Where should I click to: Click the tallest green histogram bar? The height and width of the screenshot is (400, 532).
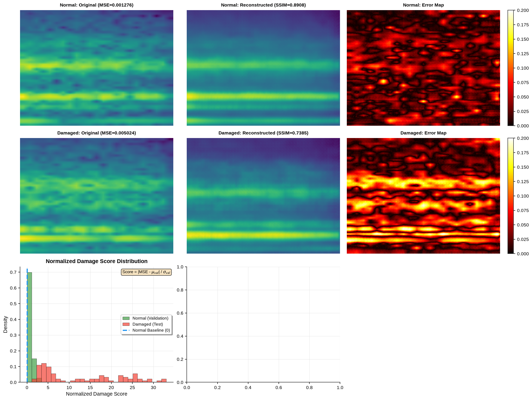[29, 327]
